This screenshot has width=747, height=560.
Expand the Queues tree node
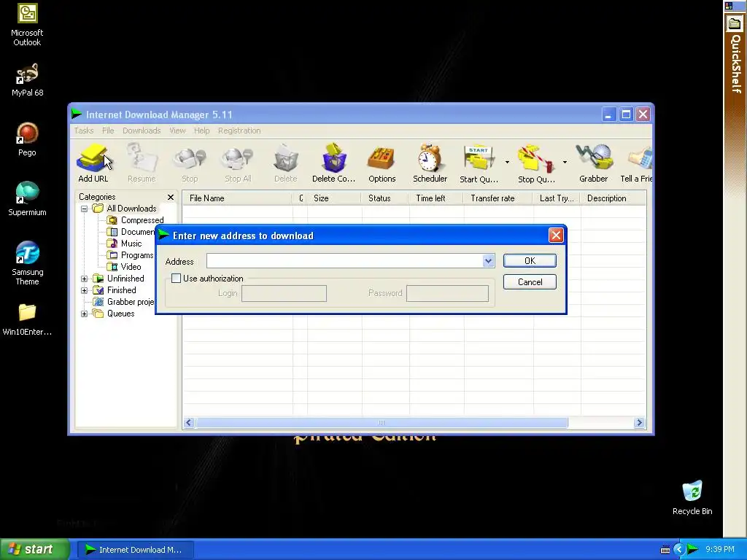(x=85, y=314)
